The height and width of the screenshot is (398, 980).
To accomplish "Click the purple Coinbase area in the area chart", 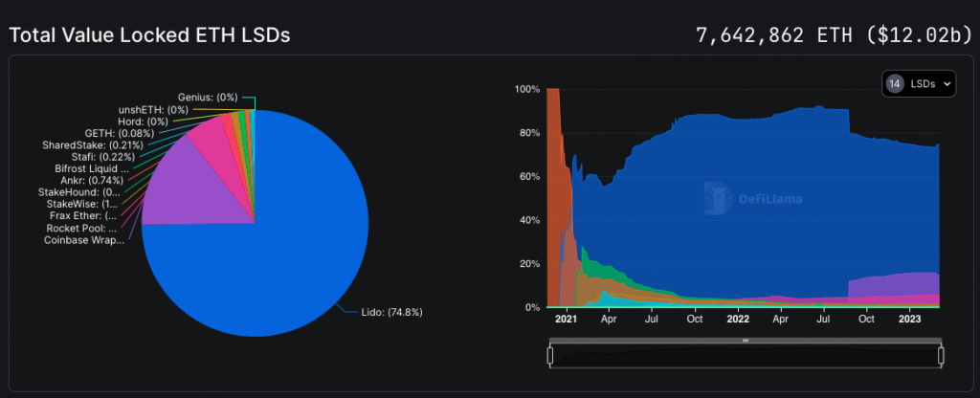I will (894, 284).
